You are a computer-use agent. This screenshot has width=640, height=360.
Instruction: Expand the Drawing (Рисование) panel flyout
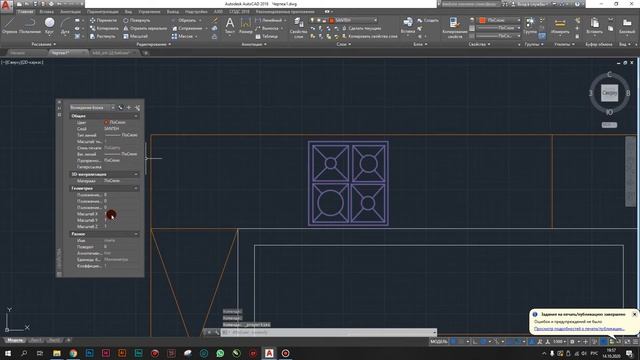click(x=43, y=44)
